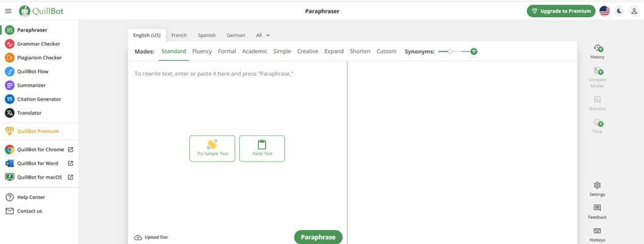
Task: Select the Spanish language tab
Action: (206, 35)
